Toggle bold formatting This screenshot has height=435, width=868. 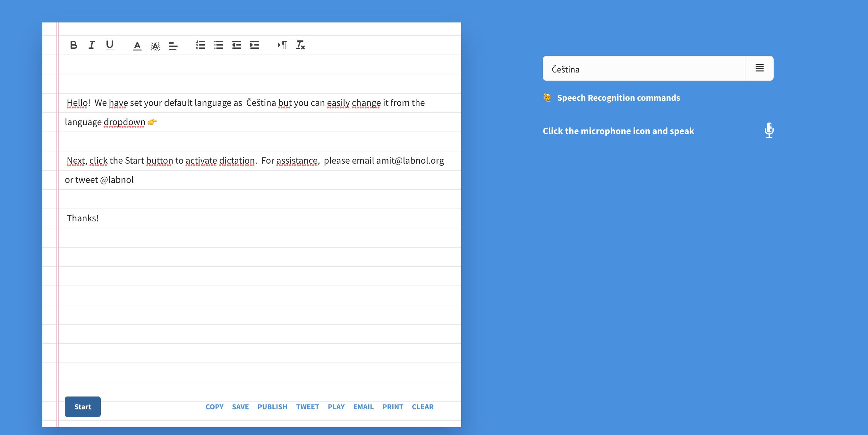(73, 45)
